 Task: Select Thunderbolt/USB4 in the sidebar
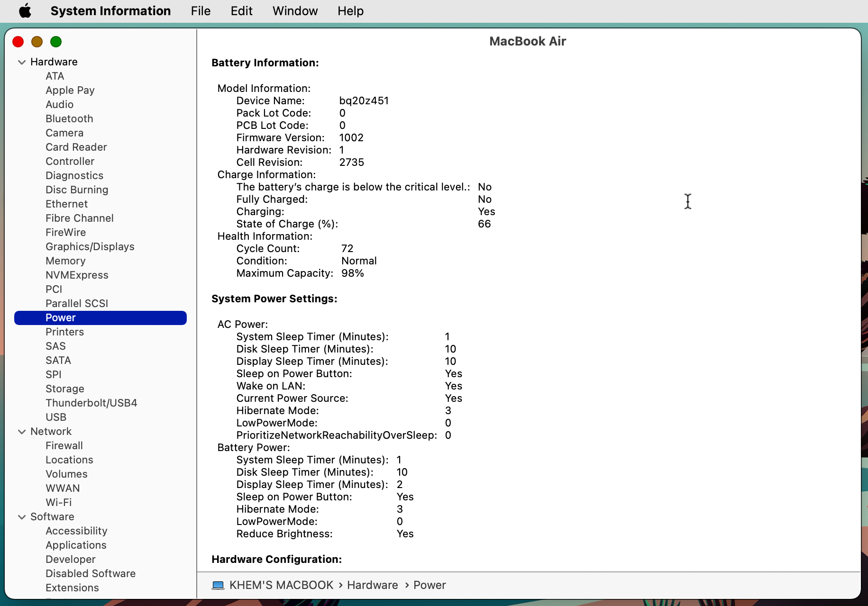point(91,403)
